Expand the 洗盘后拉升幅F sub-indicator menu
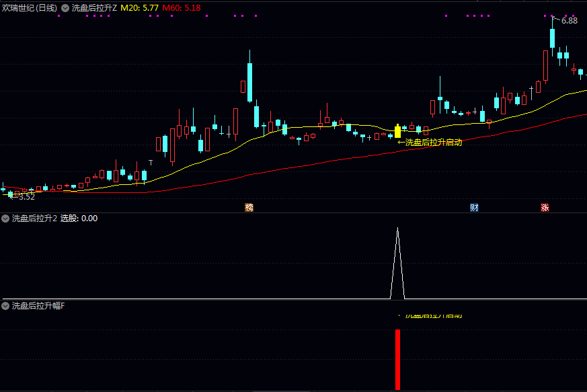Image resolution: width=587 pixels, height=392 pixels. (5, 306)
